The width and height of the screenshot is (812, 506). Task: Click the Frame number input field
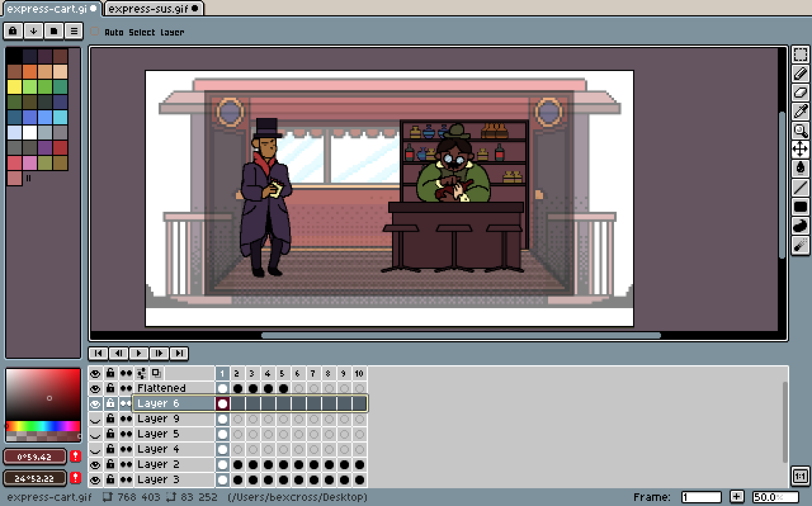point(701,497)
